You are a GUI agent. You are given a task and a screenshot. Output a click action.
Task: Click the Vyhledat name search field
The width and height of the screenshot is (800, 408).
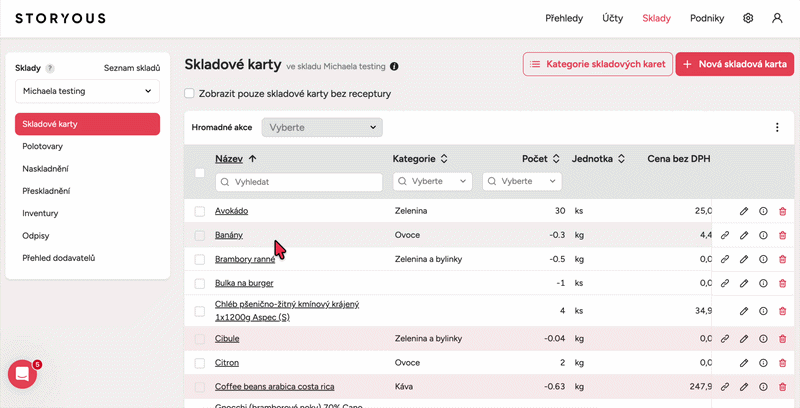[298, 182]
